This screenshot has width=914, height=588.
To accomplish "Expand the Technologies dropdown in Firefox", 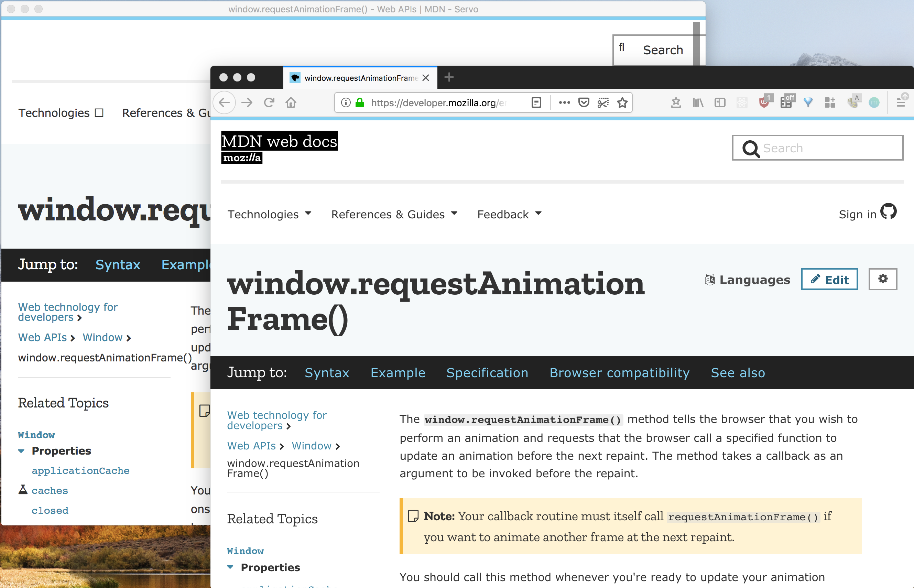I will (270, 214).
